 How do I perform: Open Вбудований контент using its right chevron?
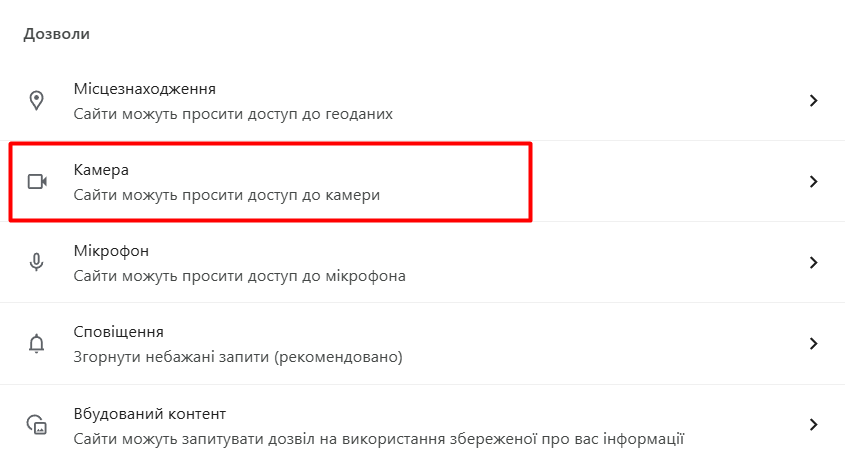click(813, 424)
